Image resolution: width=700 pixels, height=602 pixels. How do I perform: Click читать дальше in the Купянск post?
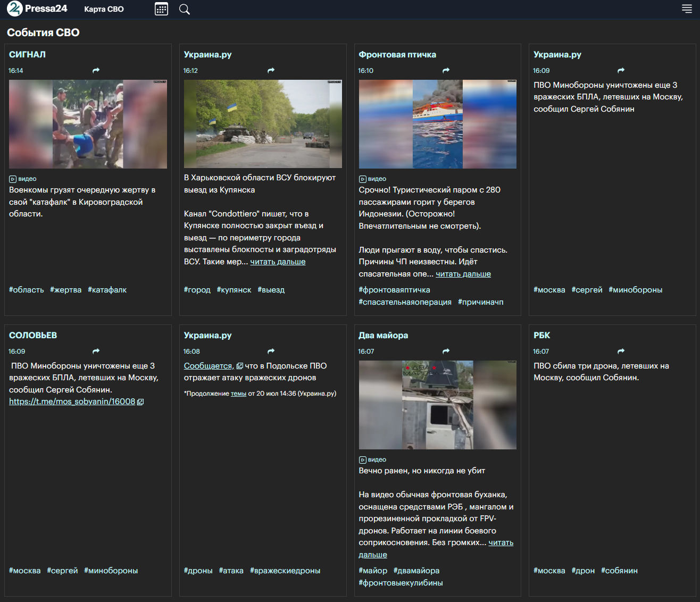pos(278,262)
